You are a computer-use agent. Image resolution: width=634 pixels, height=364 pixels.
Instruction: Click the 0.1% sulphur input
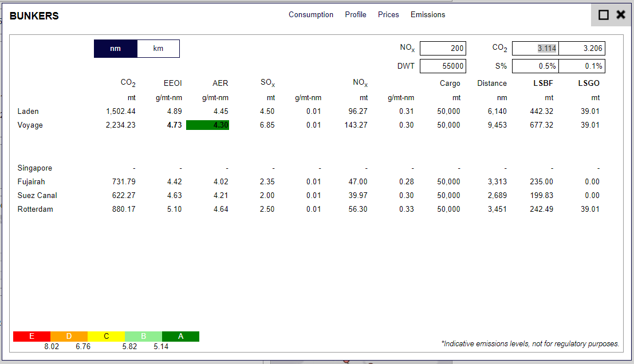pos(582,66)
